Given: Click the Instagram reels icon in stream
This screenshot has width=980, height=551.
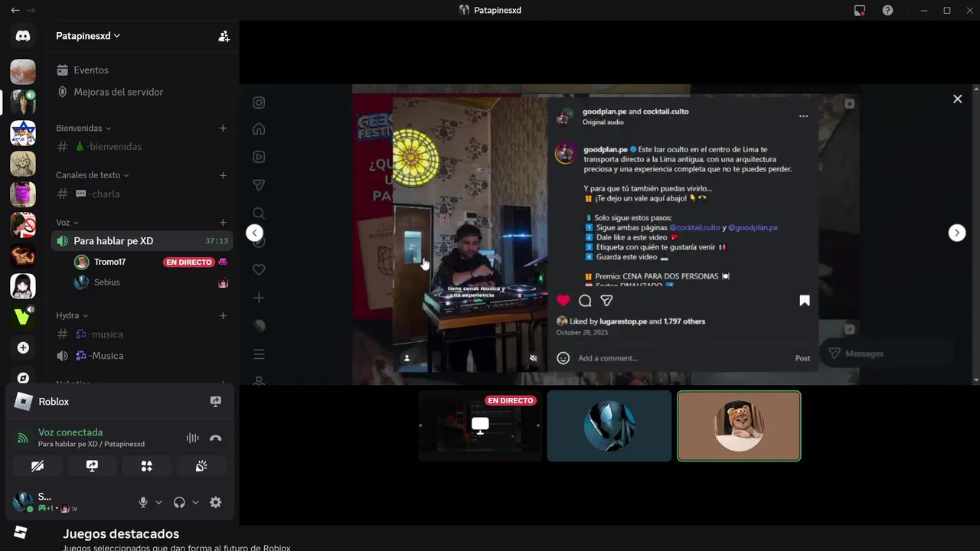Looking at the screenshot, I should pos(259,157).
